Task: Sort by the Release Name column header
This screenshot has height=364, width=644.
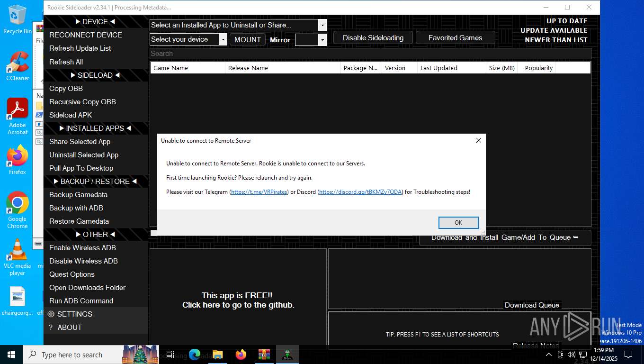Action: click(x=283, y=68)
